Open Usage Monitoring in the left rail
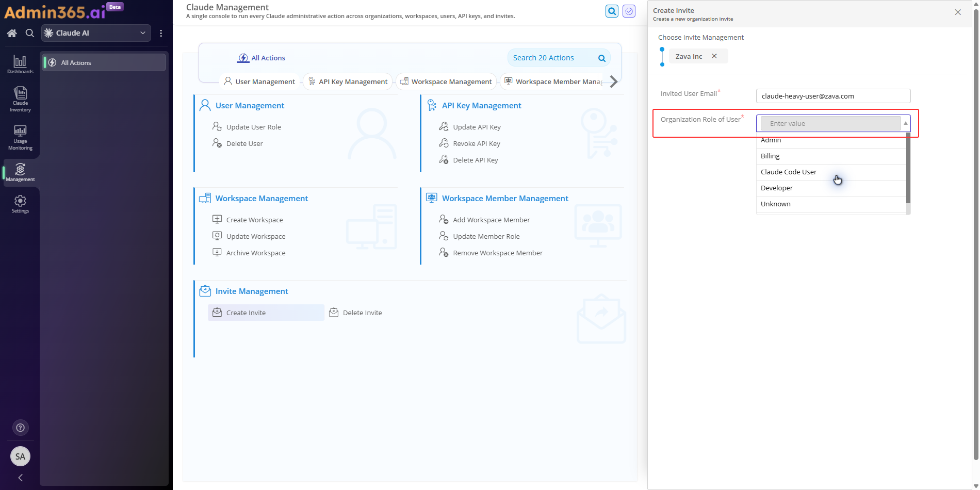 (x=20, y=137)
